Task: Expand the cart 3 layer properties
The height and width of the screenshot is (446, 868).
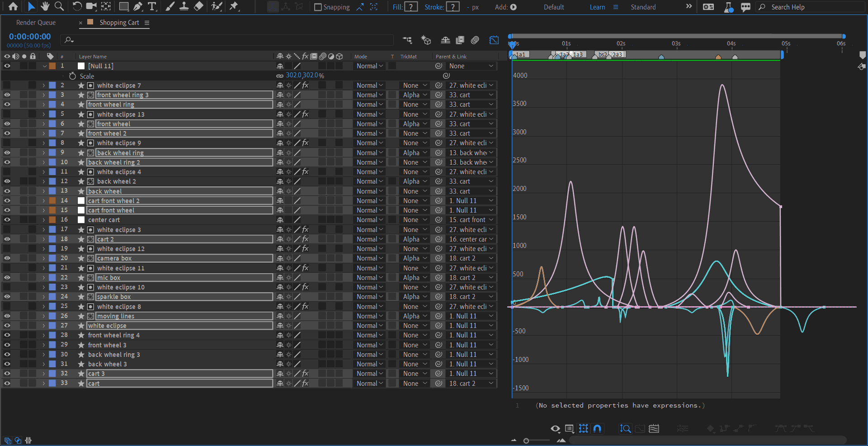Action: [x=44, y=374]
